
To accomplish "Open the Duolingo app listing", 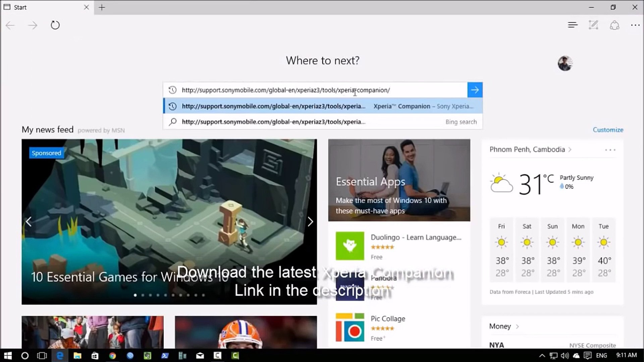I will point(416,237).
